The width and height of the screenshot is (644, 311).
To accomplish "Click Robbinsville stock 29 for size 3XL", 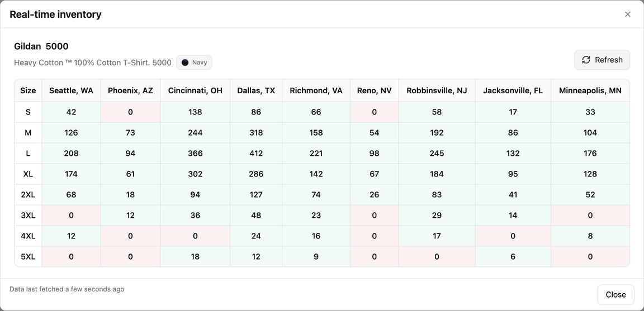I will point(437,216).
